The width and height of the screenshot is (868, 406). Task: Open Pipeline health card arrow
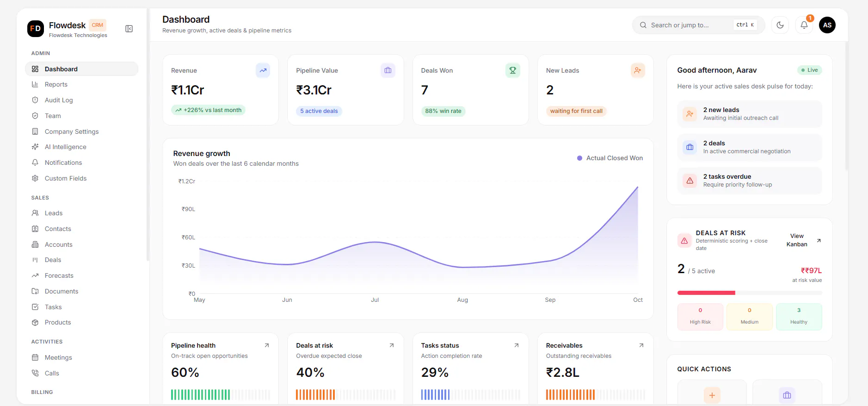coord(267,345)
